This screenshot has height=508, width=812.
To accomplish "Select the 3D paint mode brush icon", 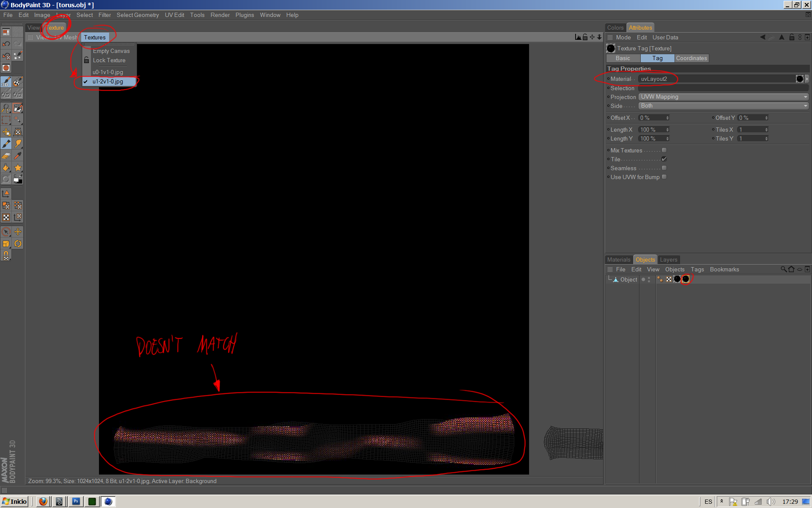I will [6, 82].
